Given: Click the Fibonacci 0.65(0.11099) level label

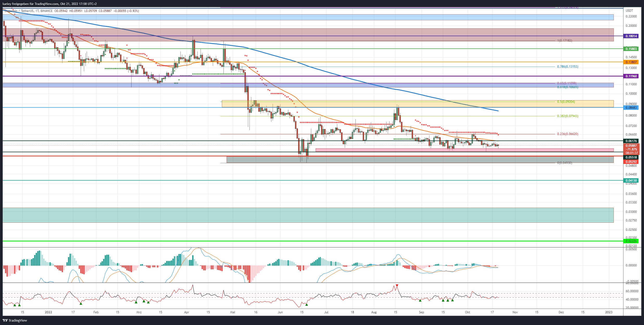Looking at the screenshot, I should coord(567,83).
